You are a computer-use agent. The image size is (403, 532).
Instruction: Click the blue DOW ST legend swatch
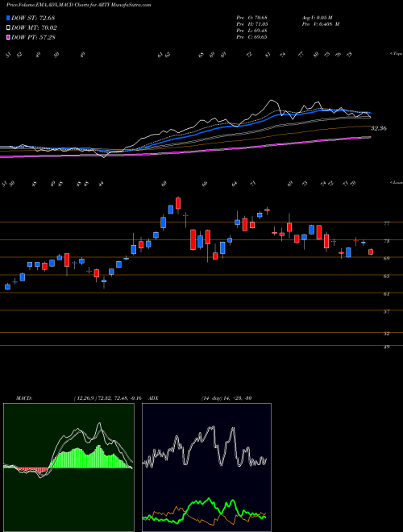8,18
